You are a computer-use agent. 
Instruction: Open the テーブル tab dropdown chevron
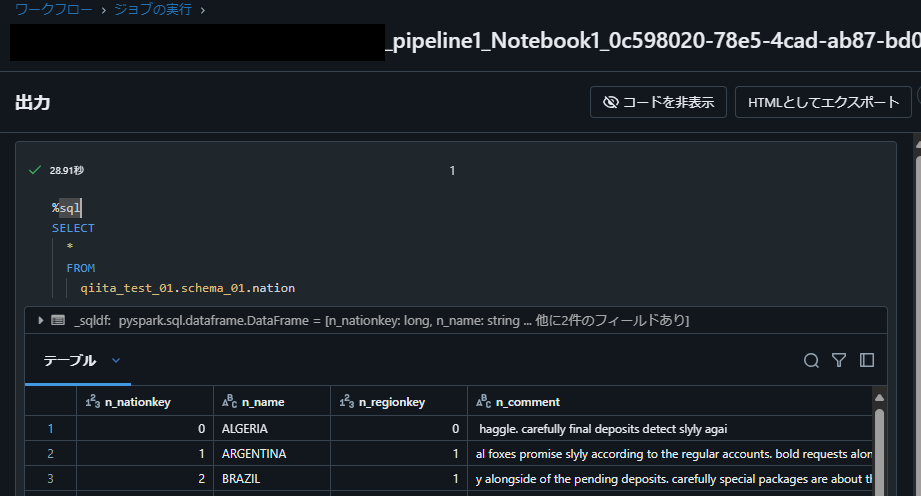[116, 360]
